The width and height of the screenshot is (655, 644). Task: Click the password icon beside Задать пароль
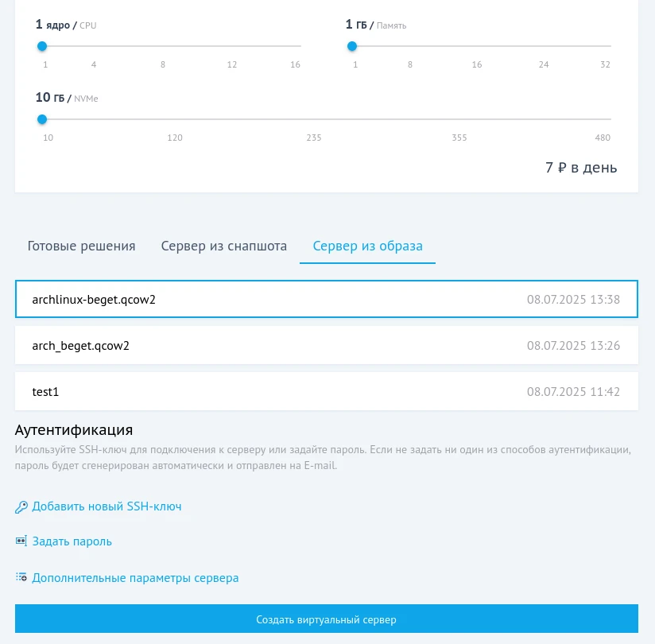coord(21,541)
